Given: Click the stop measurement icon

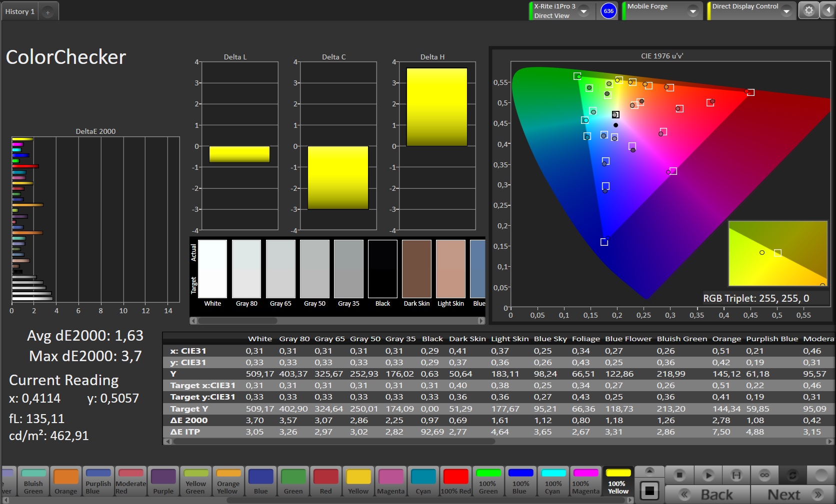Looking at the screenshot, I should coord(678,475).
